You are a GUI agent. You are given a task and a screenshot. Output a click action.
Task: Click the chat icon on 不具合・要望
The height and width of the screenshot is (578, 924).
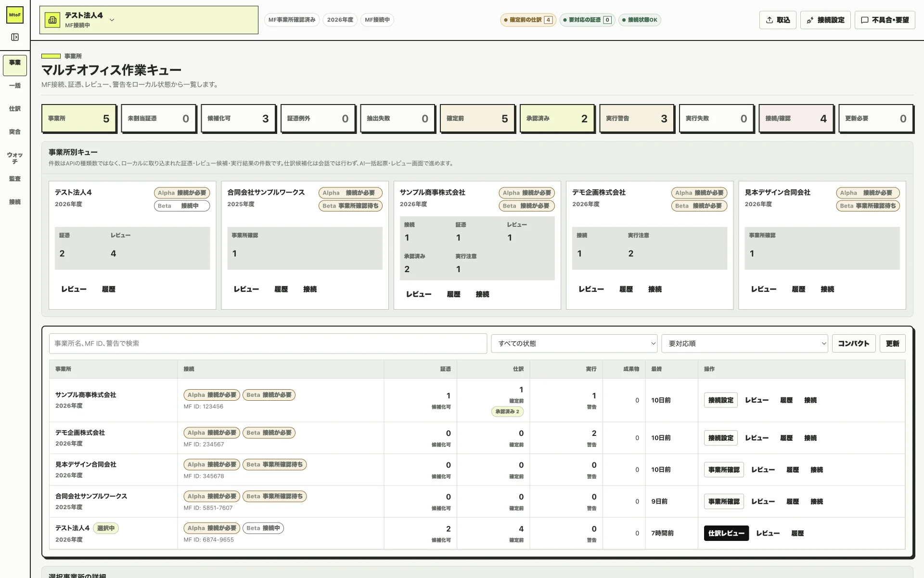tap(865, 20)
